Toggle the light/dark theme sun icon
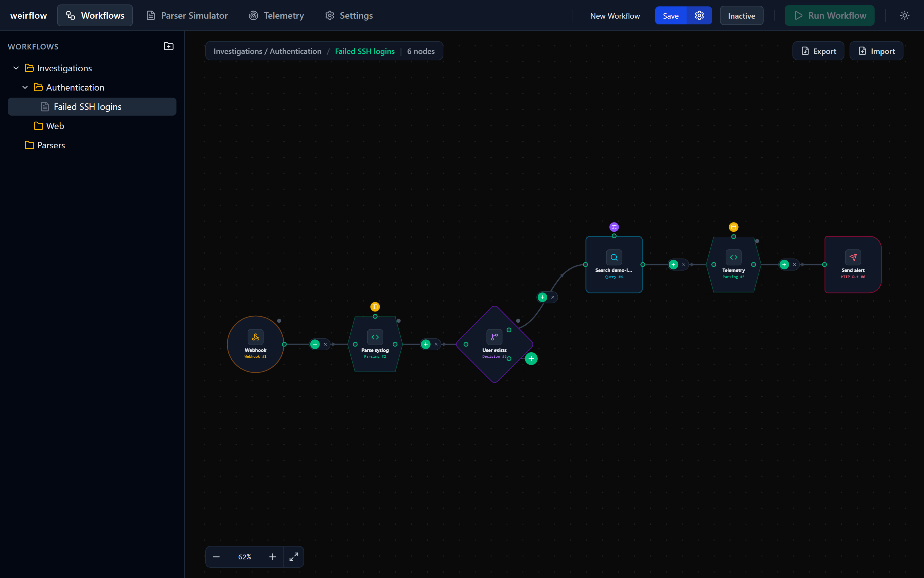The height and width of the screenshot is (578, 924). (x=904, y=16)
